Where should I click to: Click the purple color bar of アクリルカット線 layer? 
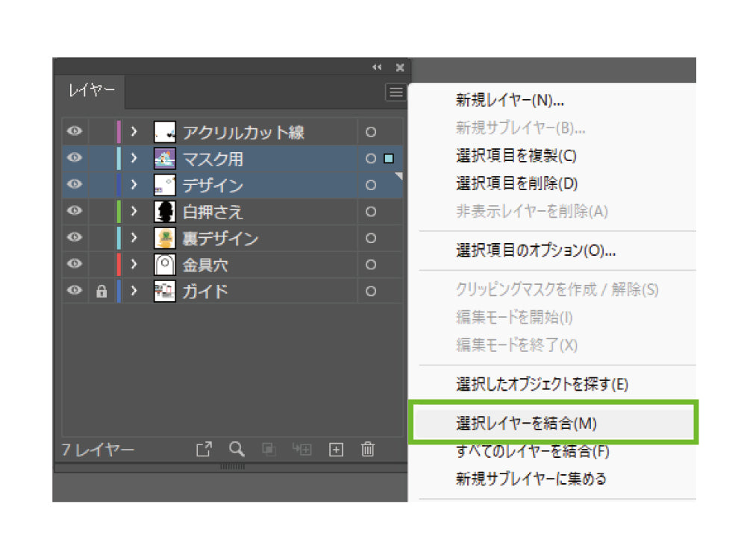pyautogui.click(x=119, y=132)
